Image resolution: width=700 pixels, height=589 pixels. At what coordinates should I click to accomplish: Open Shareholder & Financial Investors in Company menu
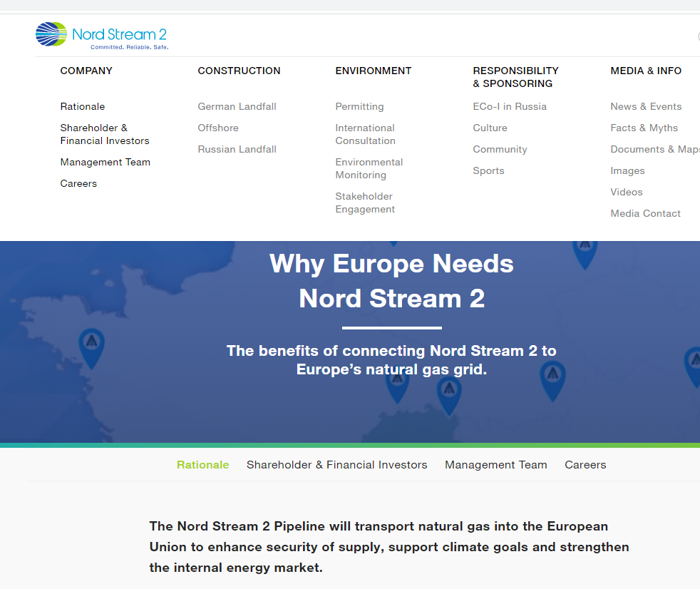[105, 134]
